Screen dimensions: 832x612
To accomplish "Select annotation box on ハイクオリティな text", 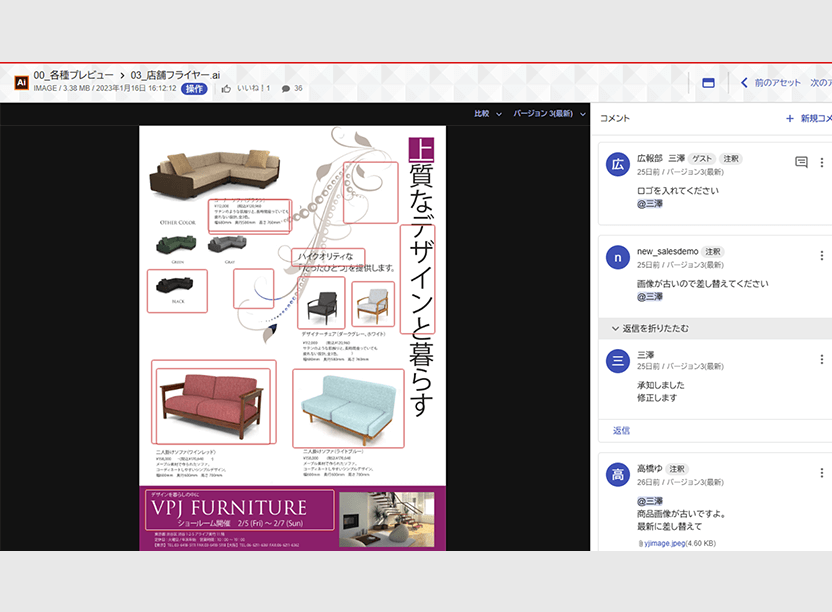I will (328, 257).
